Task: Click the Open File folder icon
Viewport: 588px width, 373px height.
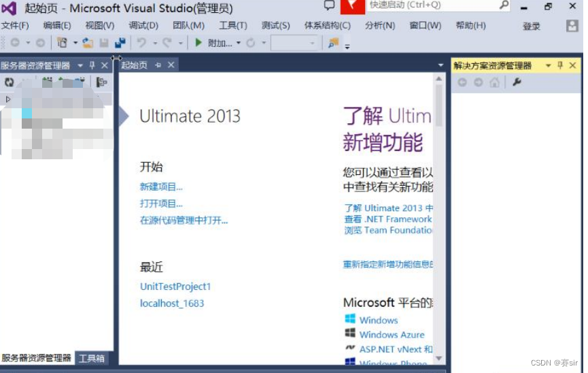Action: pos(88,43)
